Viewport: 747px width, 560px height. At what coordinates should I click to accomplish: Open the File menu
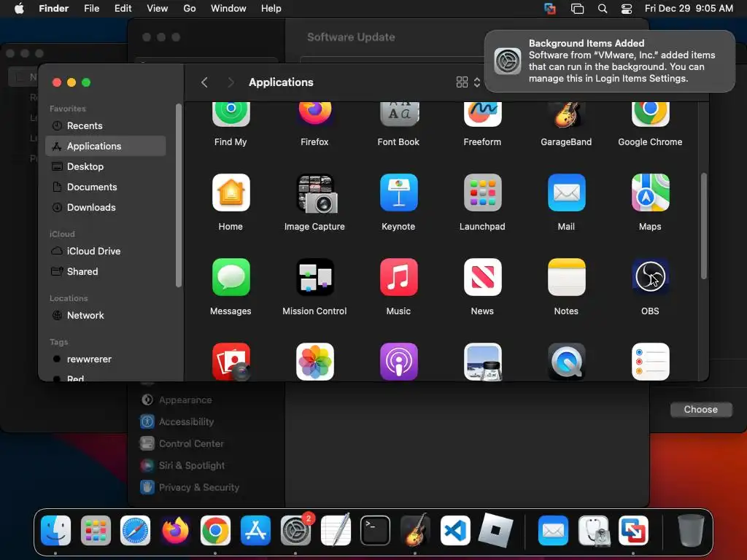pyautogui.click(x=91, y=9)
